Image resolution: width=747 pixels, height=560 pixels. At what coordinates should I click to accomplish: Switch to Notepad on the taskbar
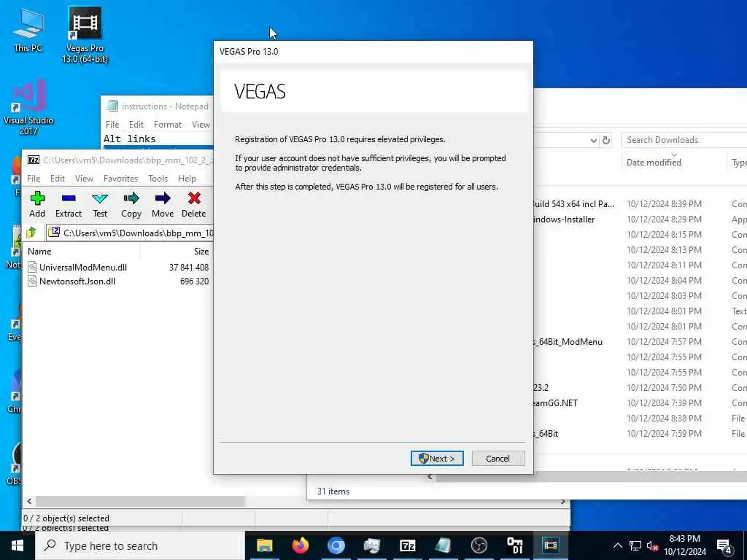(443, 545)
